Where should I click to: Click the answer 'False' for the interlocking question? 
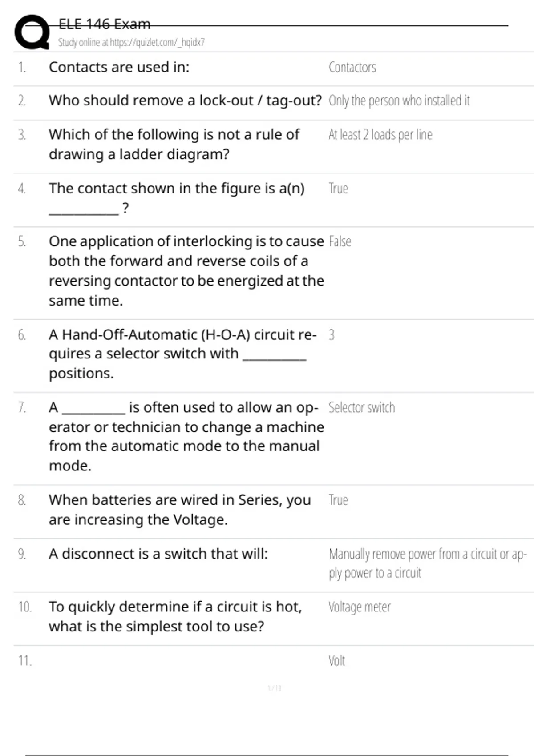[340, 241]
